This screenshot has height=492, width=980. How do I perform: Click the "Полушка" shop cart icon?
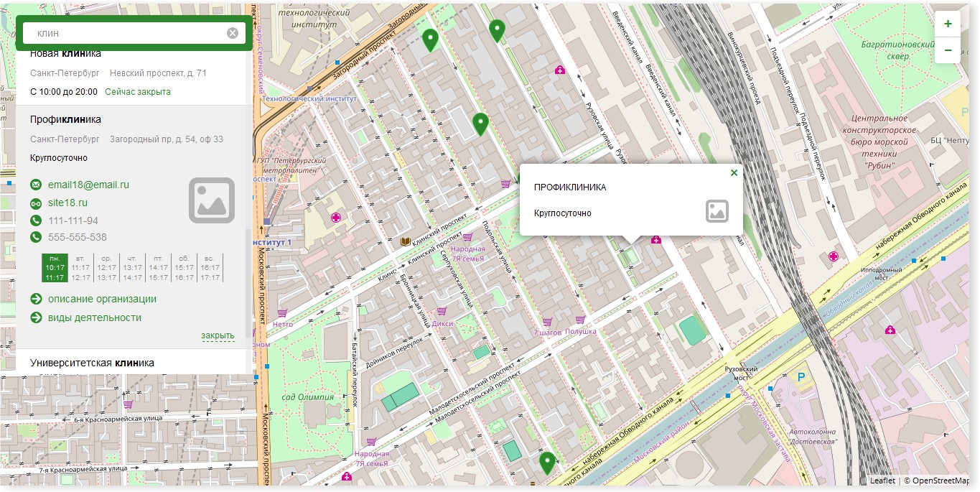pyautogui.click(x=580, y=320)
